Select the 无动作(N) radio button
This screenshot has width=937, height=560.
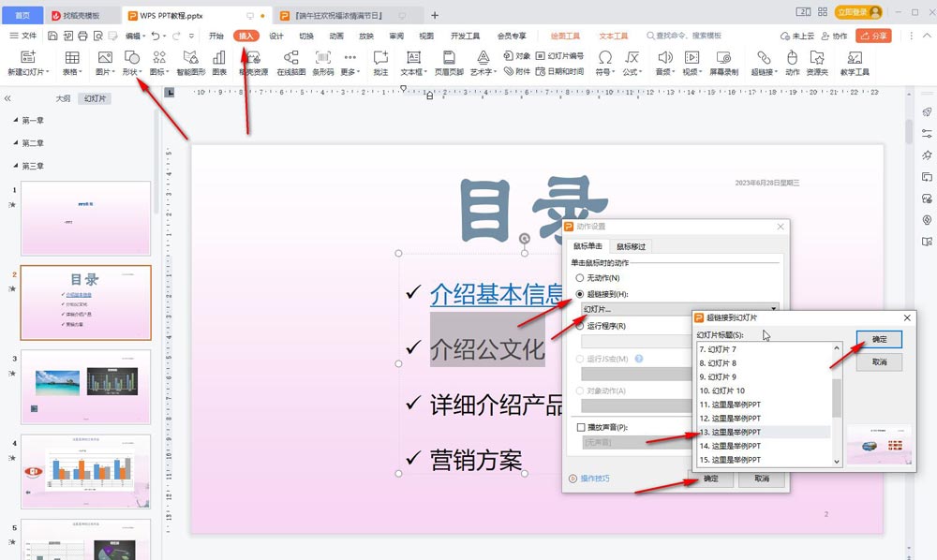click(x=580, y=278)
